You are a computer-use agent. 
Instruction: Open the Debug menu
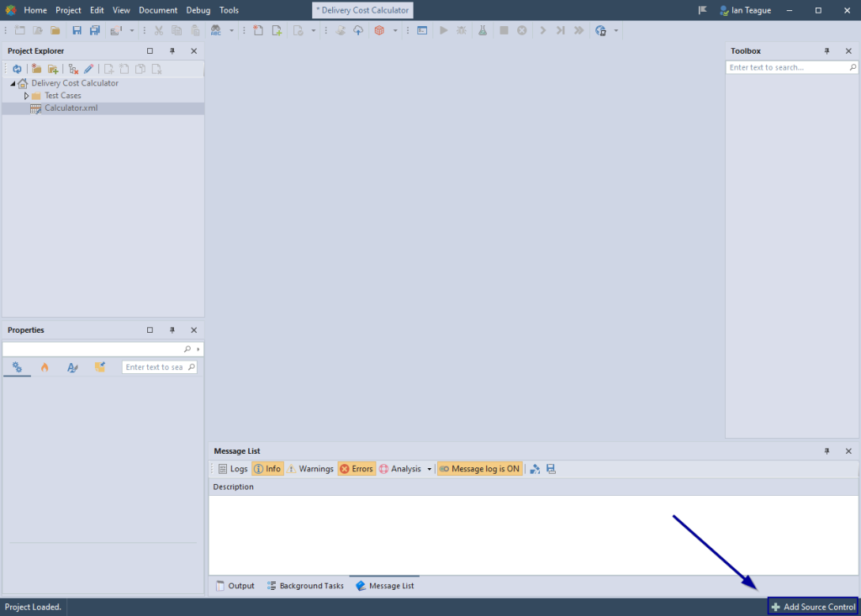coord(198,10)
